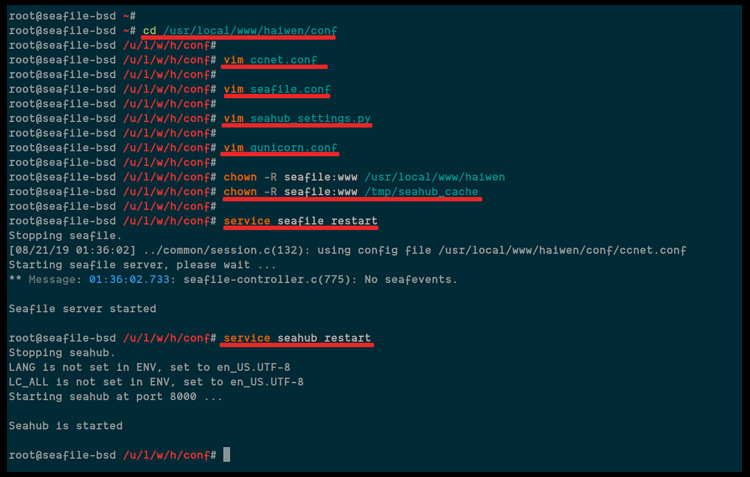The width and height of the screenshot is (750, 477).
Task: Click the 'Seahub is started' line
Action: (x=66, y=426)
